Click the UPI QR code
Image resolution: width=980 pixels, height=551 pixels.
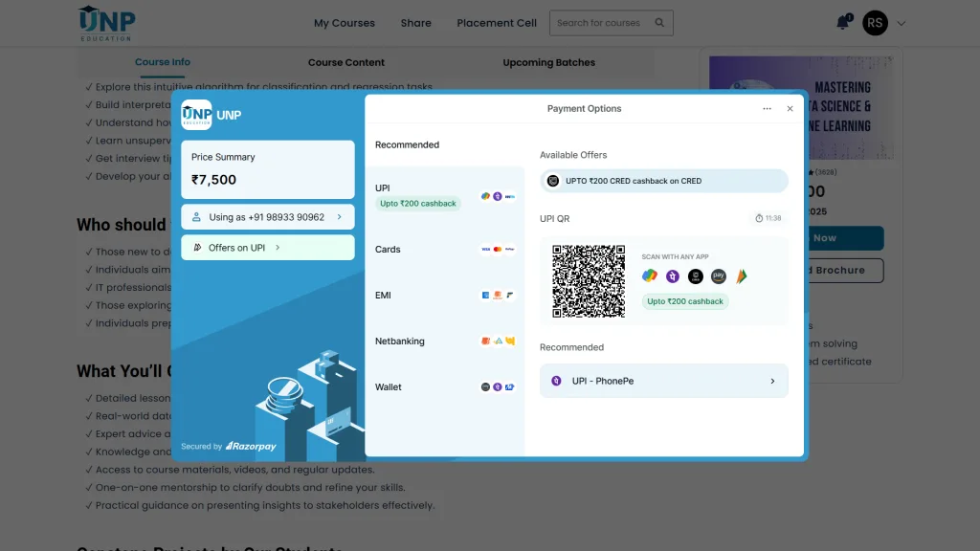(x=589, y=281)
